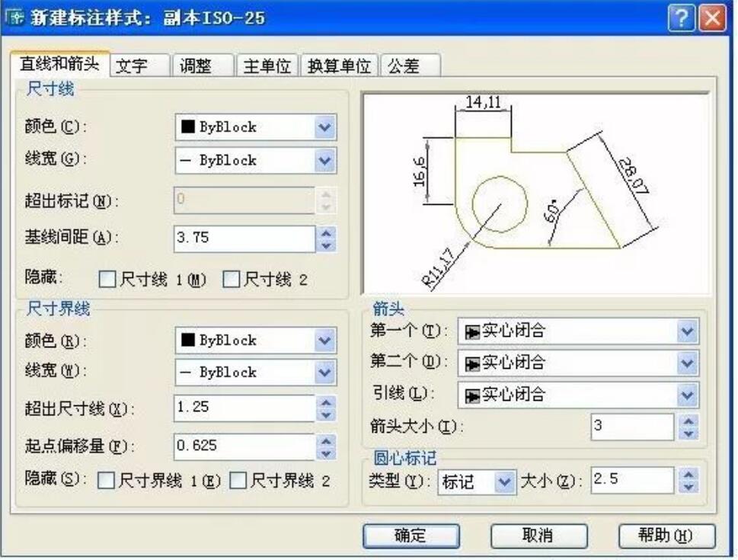Click the dimension preview drawing
Screen dimensions: 738x560
pos(535,194)
